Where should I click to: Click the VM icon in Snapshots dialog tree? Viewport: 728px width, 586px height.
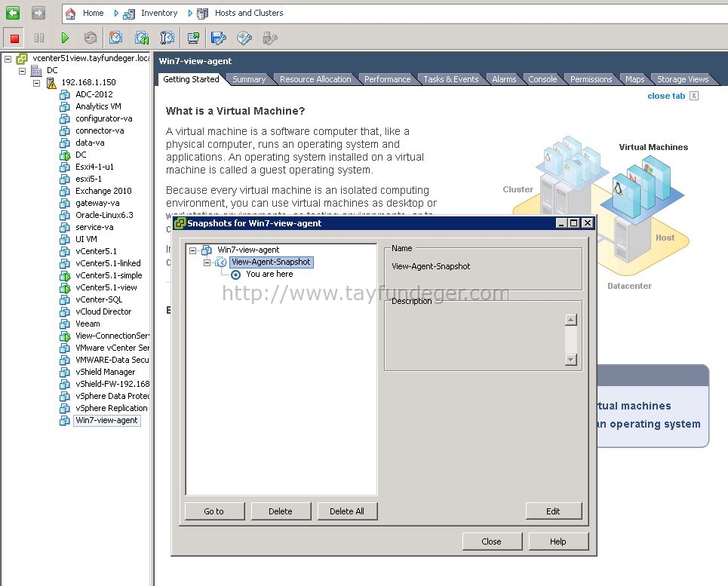point(207,250)
